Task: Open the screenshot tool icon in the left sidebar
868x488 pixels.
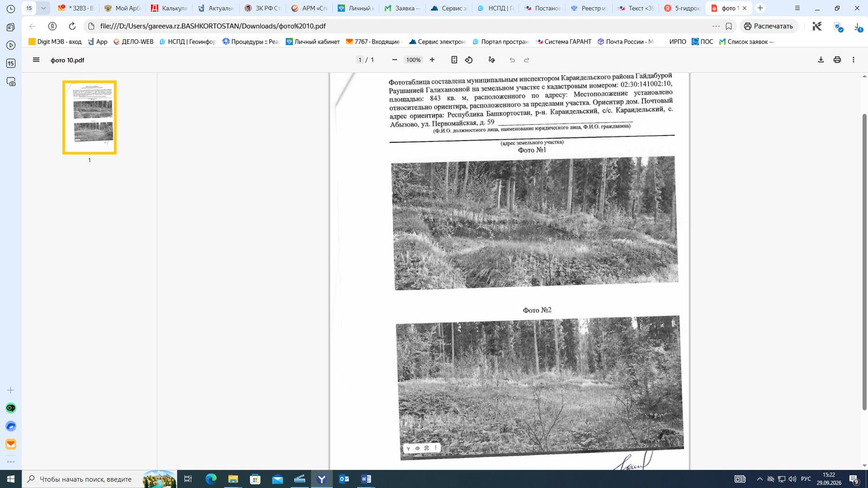Action: [x=10, y=82]
